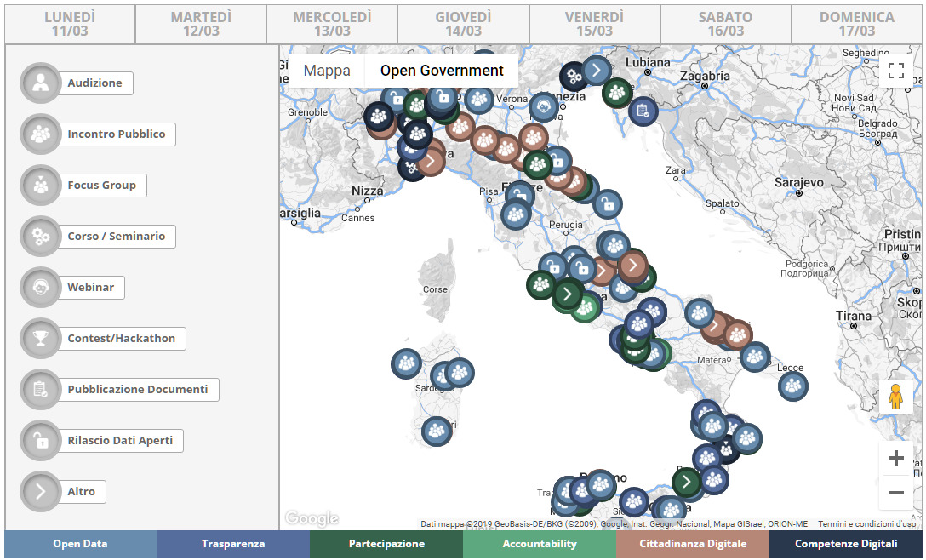Open the light green Accountability group marker
926x560 pixels.
(586, 308)
